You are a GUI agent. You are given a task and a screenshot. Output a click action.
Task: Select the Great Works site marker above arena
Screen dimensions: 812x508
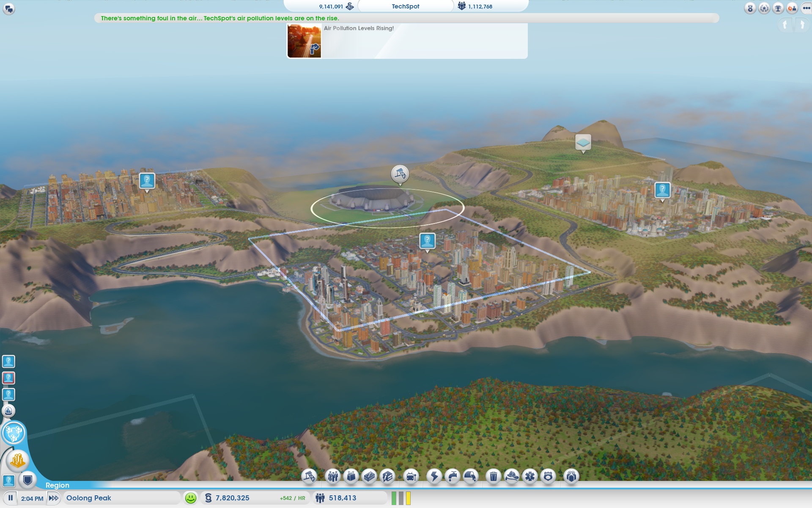point(400,174)
